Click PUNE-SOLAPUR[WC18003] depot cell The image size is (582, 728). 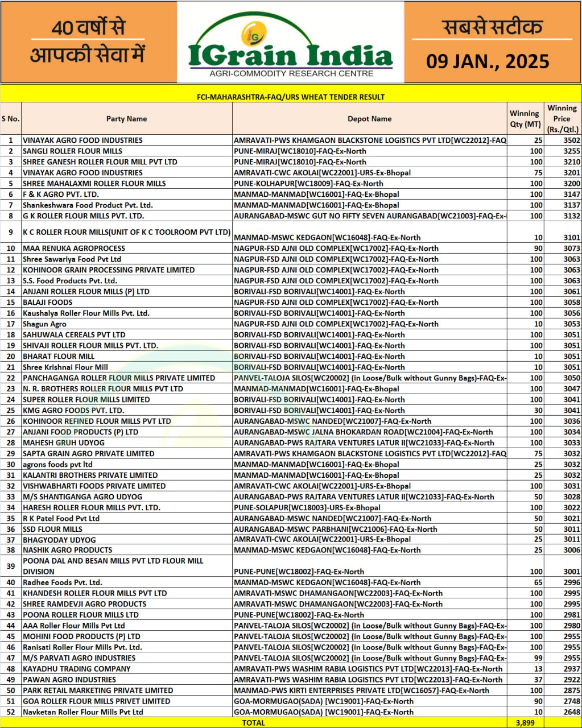click(307, 508)
